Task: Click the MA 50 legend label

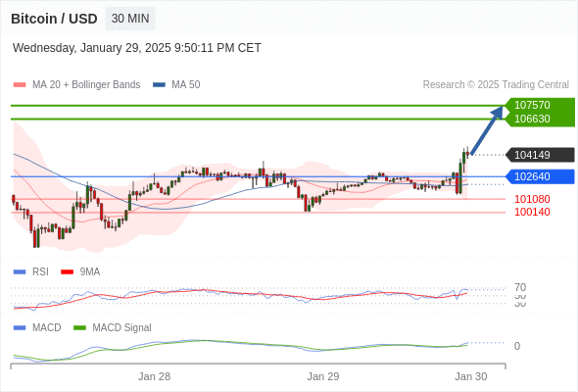Action: (186, 85)
